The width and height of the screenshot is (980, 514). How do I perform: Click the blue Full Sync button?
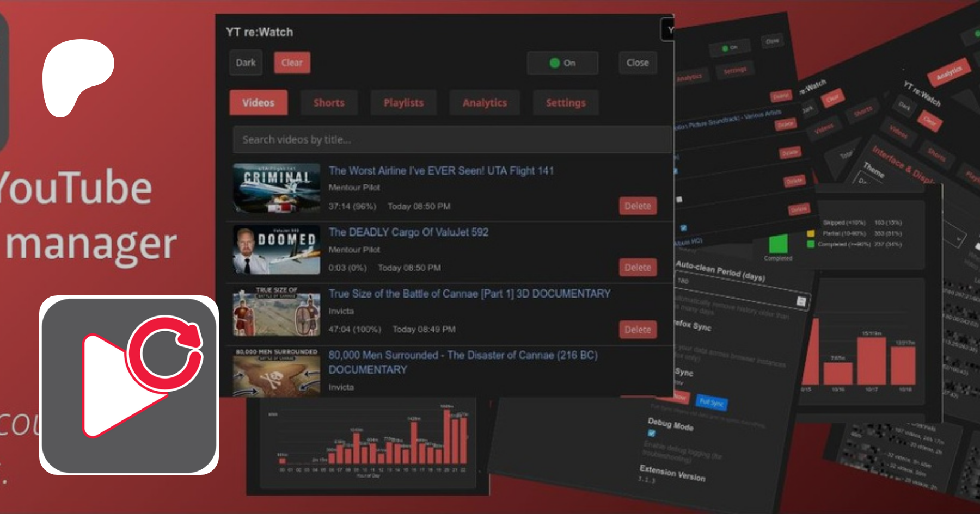(x=711, y=402)
